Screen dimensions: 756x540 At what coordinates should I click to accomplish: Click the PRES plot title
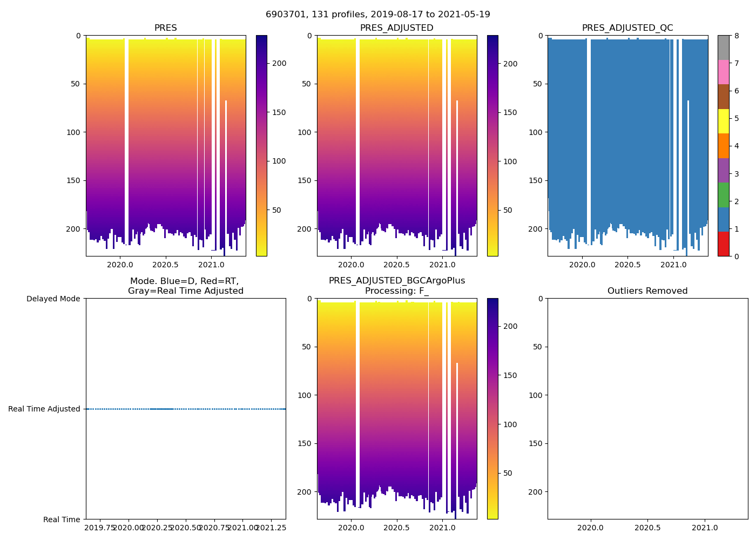point(165,28)
